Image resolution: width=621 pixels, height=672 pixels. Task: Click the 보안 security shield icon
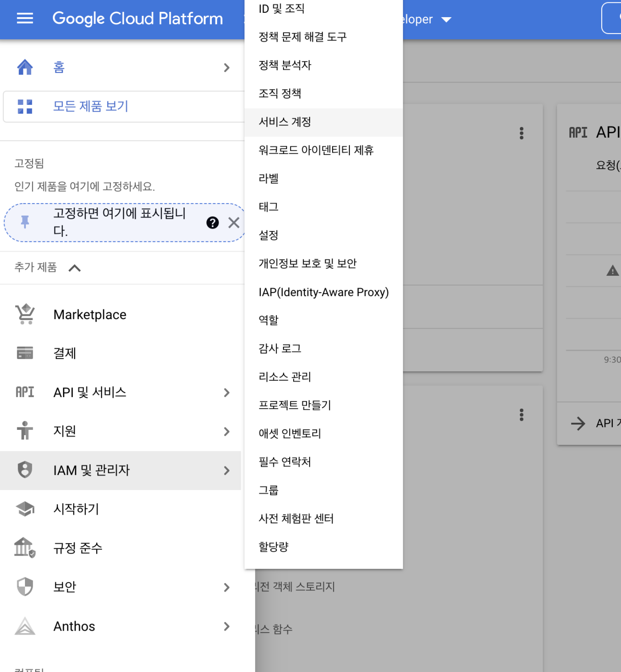25,586
